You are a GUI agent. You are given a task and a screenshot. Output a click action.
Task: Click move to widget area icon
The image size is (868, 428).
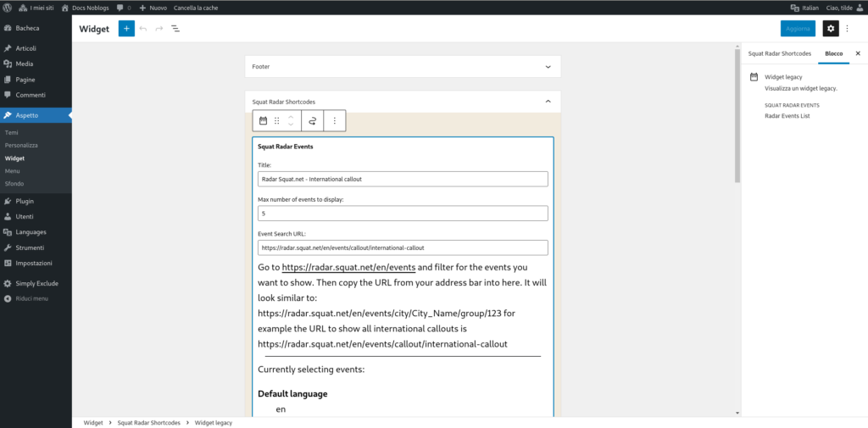point(312,120)
